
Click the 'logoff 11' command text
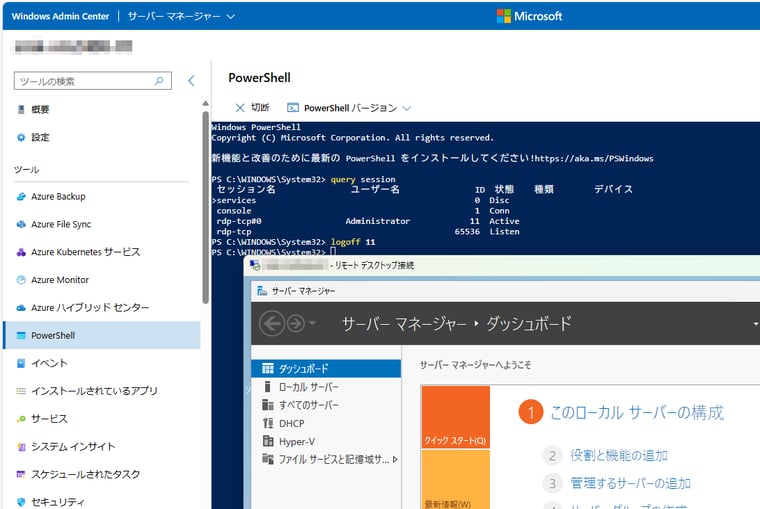click(353, 242)
